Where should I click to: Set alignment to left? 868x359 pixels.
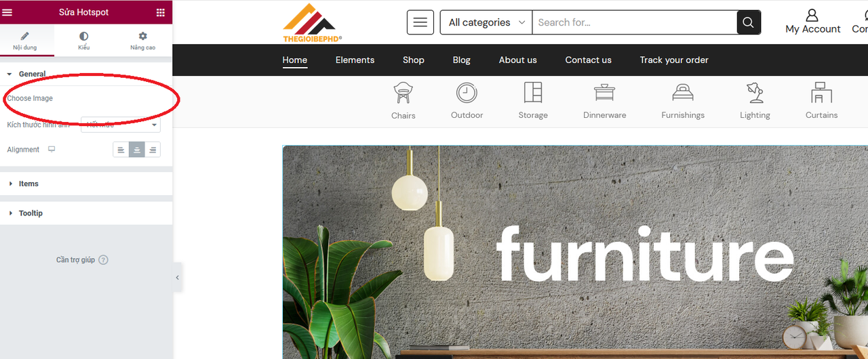121,150
